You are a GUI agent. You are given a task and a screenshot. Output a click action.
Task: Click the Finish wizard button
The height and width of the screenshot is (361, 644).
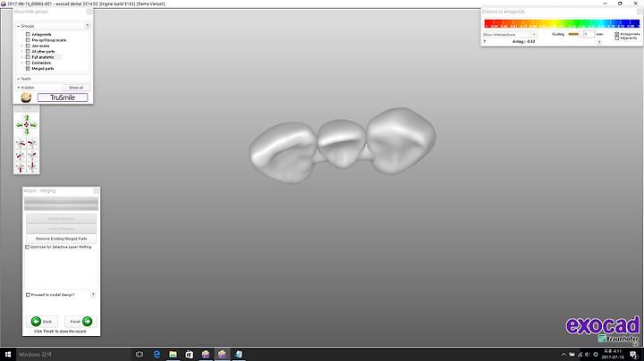[80, 321]
